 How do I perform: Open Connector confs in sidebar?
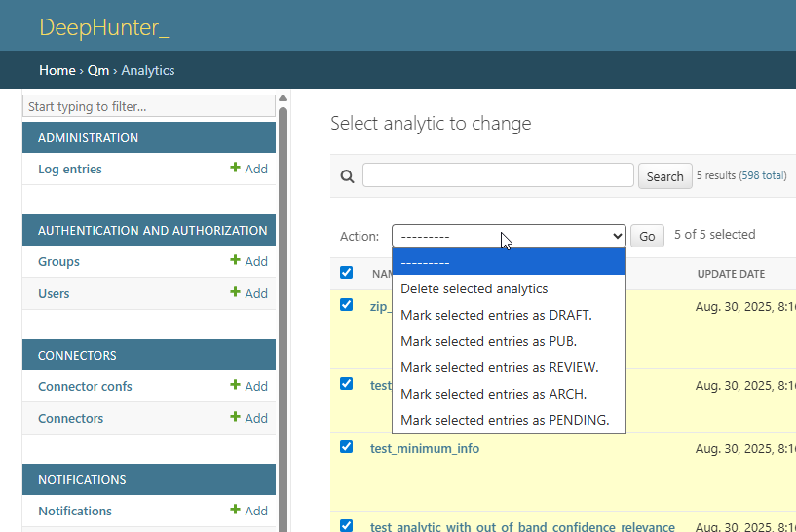pos(85,386)
